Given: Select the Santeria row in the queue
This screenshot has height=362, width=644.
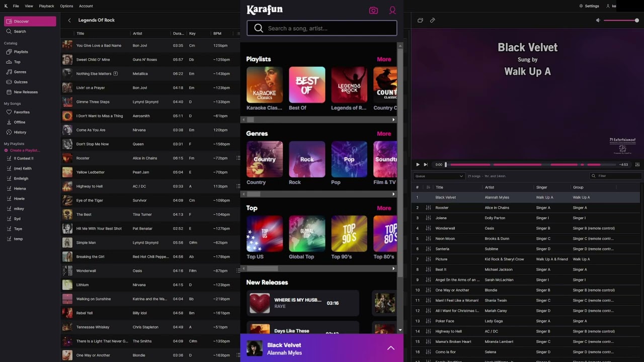Looking at the screenshot, I should coord(526,249).
